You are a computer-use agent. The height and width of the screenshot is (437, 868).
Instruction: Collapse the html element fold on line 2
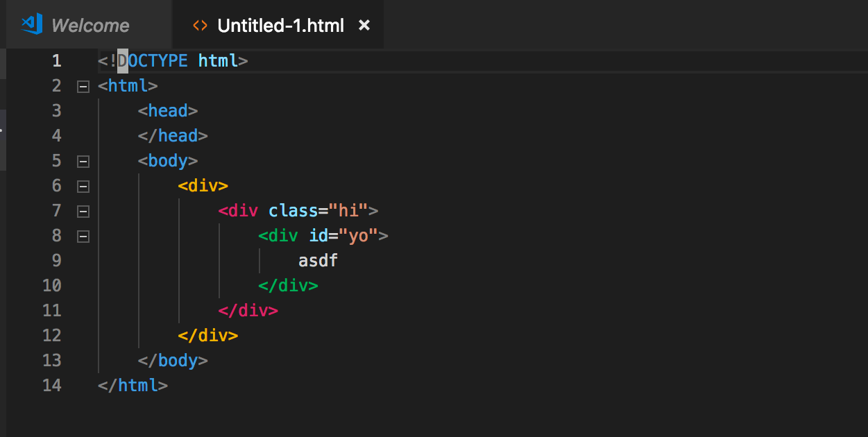[83, 86]
